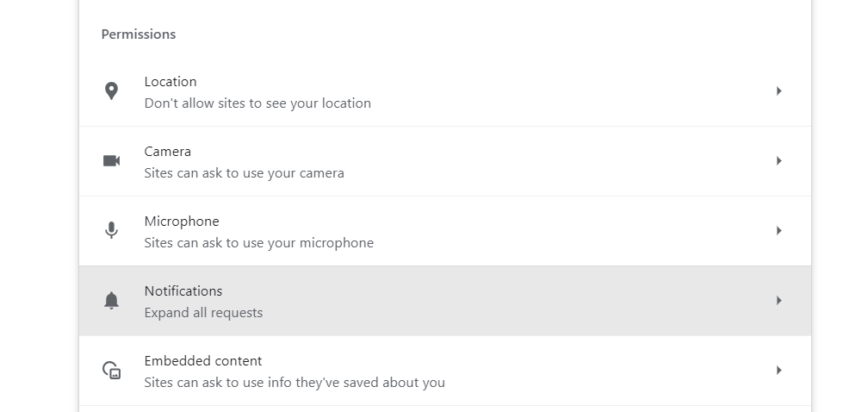Open the Notifications settings label

click(183, 291)
